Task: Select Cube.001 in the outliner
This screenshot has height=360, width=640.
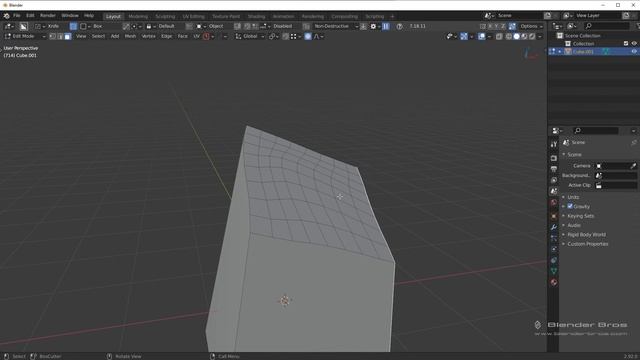Action: tap(583, 51)
